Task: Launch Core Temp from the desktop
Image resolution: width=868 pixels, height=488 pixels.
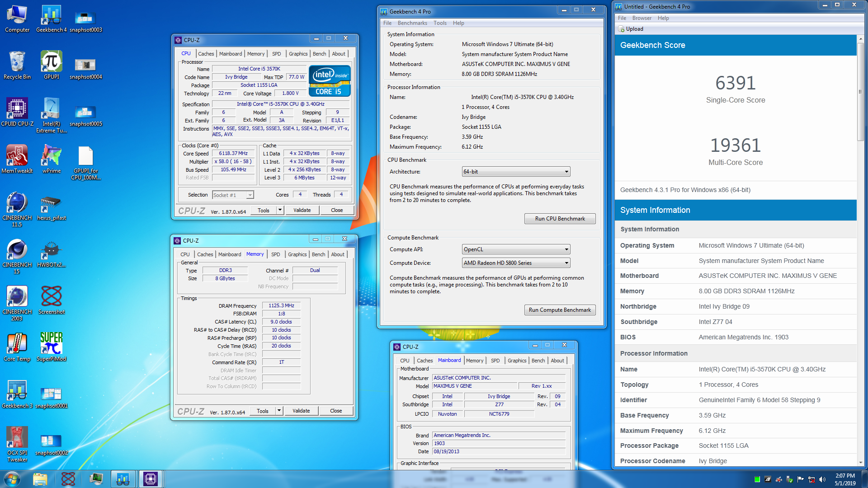Action: pyautogui.click(x=17, y=348)
